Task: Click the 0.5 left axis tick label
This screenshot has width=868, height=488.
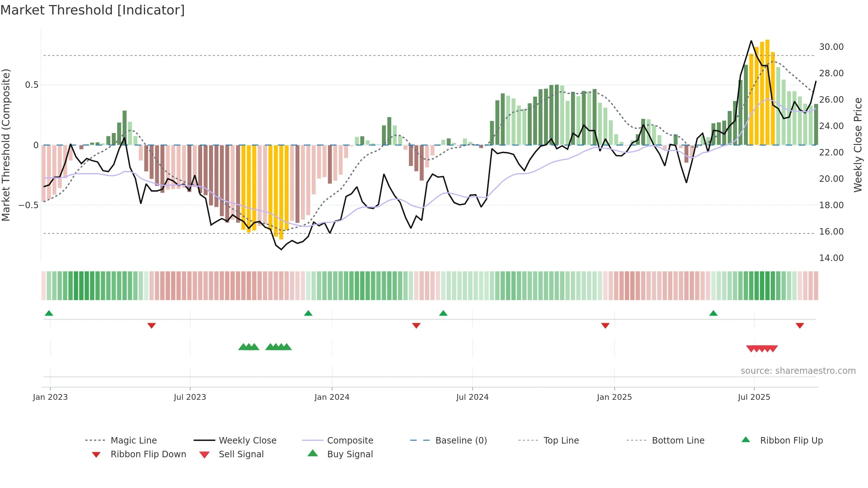Action: [31, 85]
